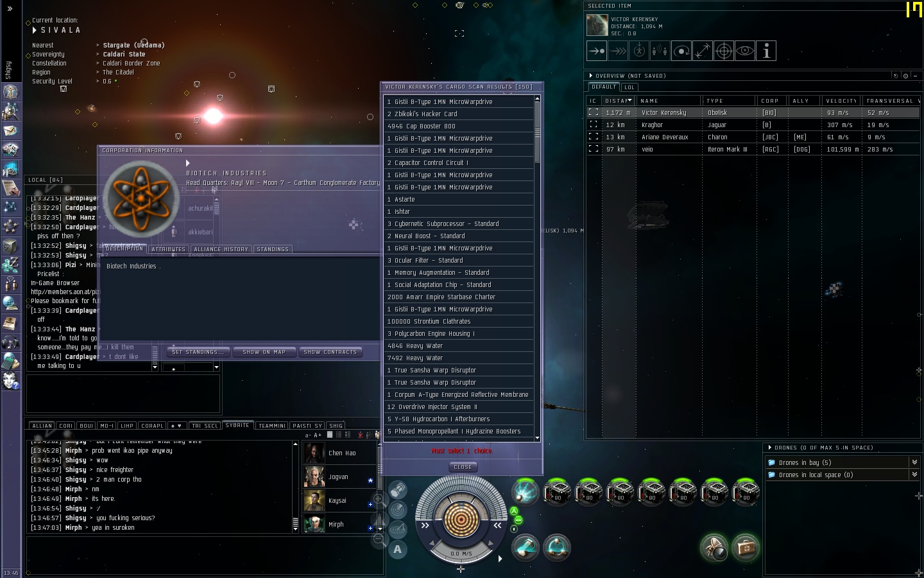Click the Look At eye icon
This screenshot has height=578, width=924.
coord(745,51)
